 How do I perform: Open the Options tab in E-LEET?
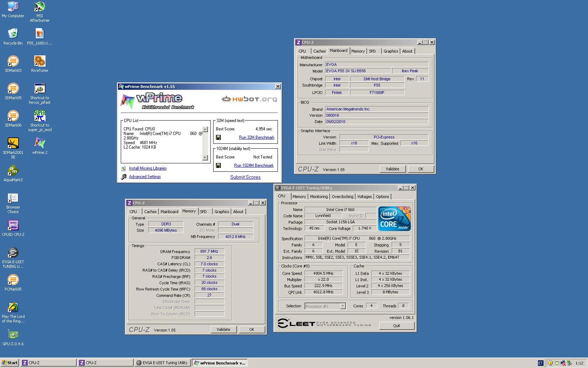coord(382,197)
